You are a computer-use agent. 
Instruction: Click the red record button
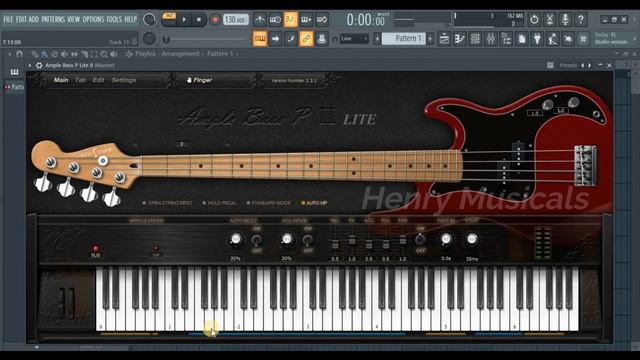[x=215, y=20]
